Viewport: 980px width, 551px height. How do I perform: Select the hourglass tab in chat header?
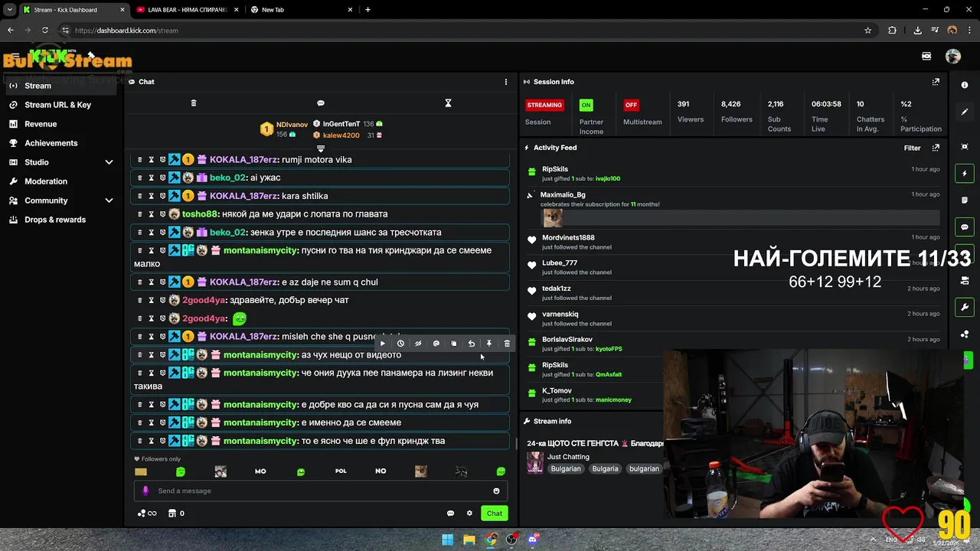(449, 103)
